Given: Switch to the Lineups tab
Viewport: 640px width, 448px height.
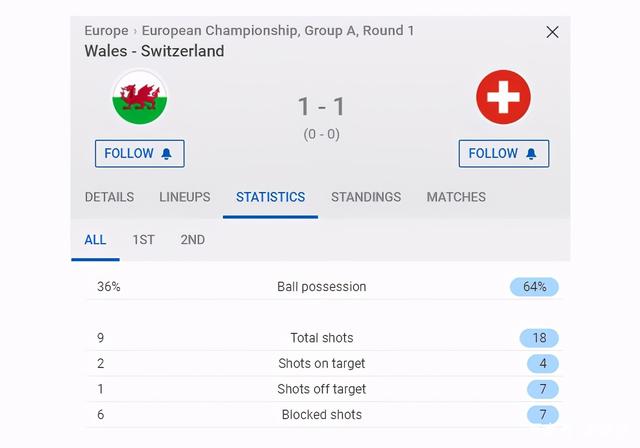Looking at the screenshot, I should 185,197.
